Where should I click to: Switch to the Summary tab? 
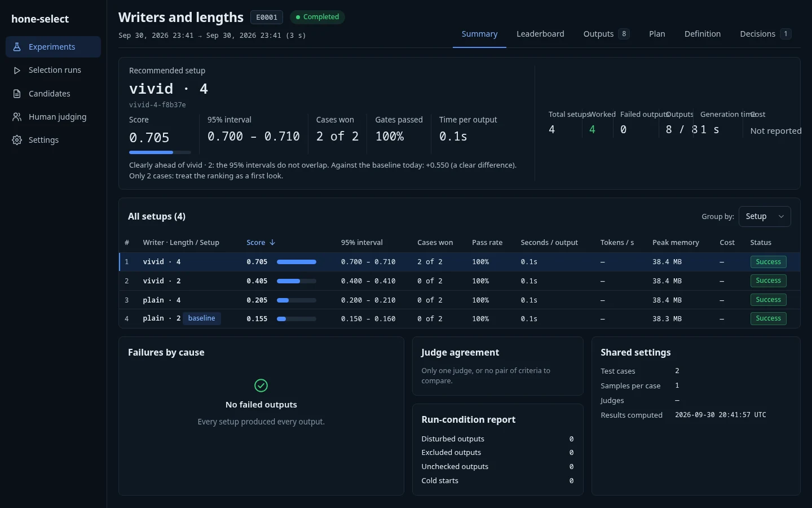(x=479, y=34)
